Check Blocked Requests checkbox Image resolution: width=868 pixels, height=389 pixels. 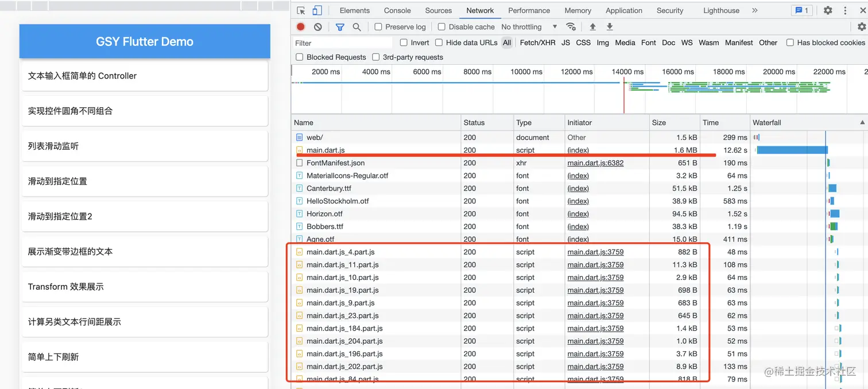pos(299,57)
